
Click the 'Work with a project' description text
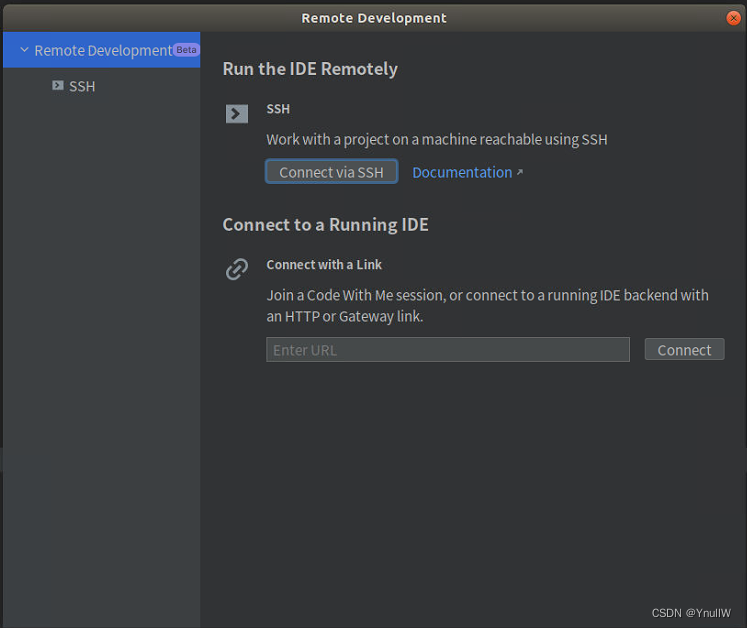tap(437, 140)
